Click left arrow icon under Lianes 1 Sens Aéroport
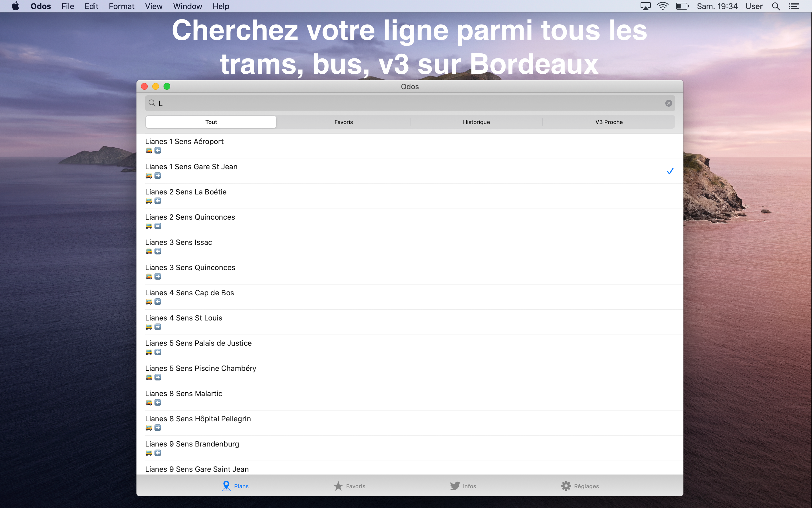The height and width of the screenshot is (508, 812). point(158,150)
